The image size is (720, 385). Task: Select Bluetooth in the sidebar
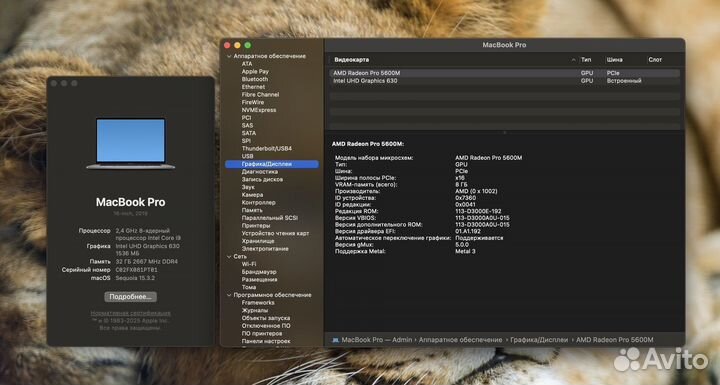254,79
